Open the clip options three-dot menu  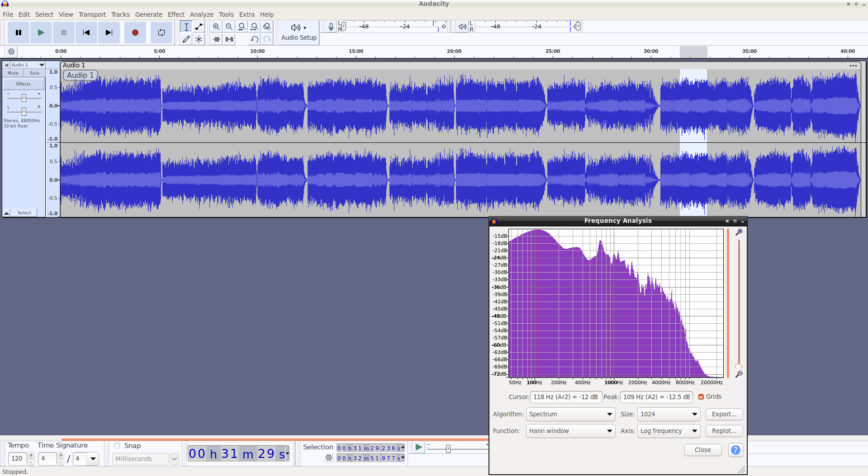[x=853, y=66]
